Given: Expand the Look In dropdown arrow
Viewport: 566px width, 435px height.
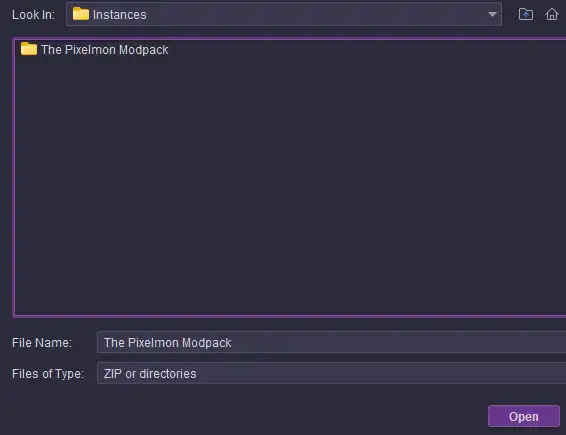Looking at the screenshot, I should [492, 14].
